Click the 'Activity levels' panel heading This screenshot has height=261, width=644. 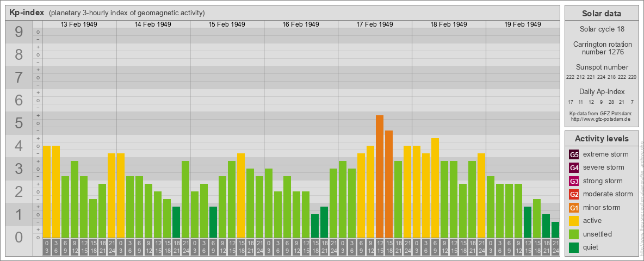(602, 139)
